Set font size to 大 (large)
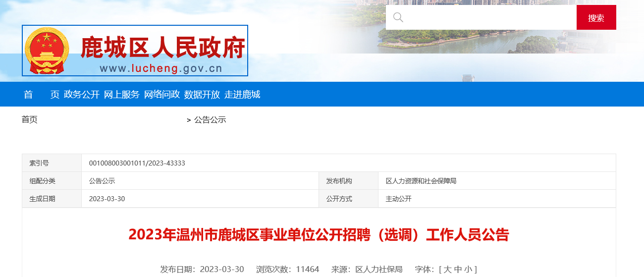The width and height of the screenshot is (644, 277). (x=447, y=270)
